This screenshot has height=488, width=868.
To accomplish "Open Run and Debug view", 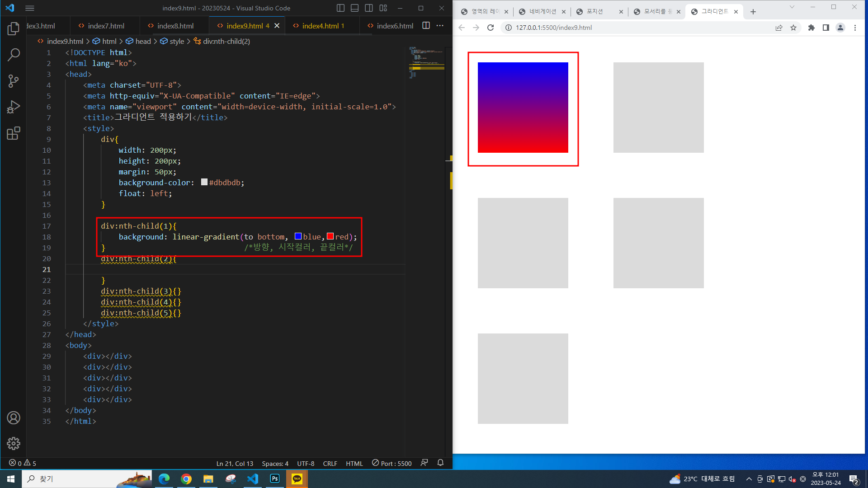I will (14, 107).
